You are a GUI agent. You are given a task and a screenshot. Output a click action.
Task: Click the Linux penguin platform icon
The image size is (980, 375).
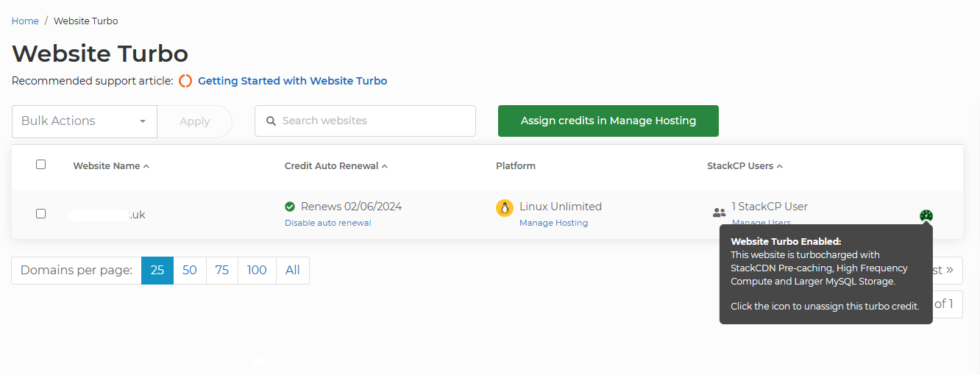click(504, 208)
